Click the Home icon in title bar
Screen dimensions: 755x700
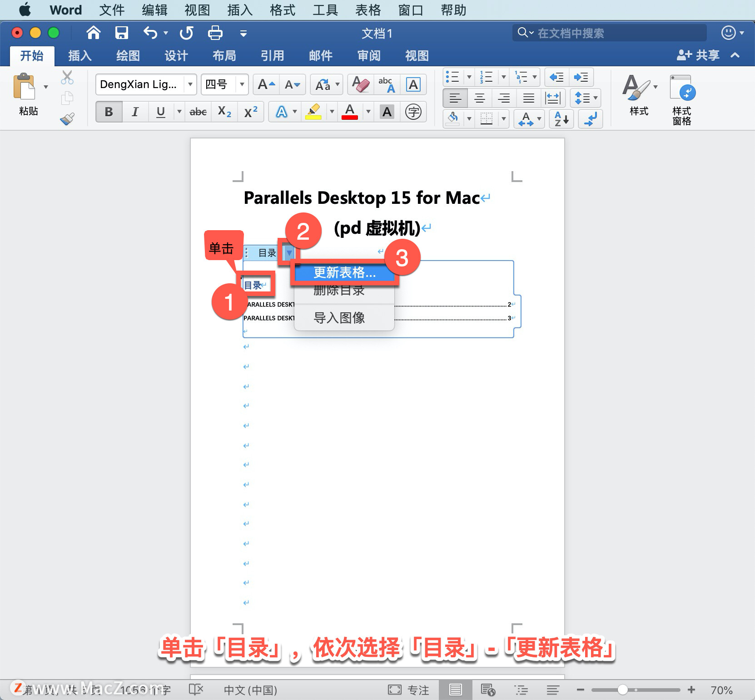coord(94,33)
